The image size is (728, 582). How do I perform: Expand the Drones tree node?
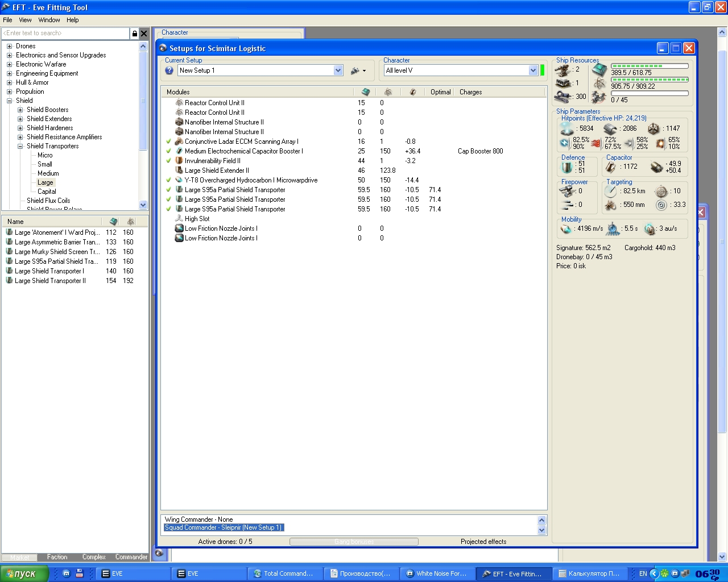tap(9, 46)
